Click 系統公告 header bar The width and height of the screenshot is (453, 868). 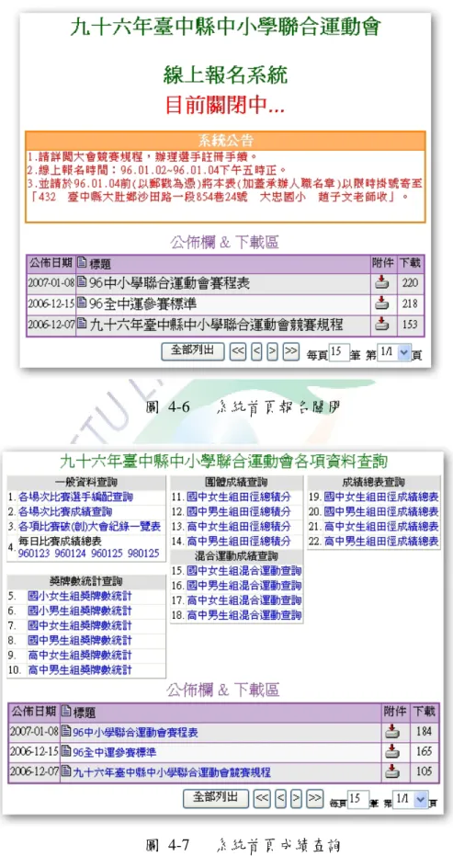tap(225, 140)
